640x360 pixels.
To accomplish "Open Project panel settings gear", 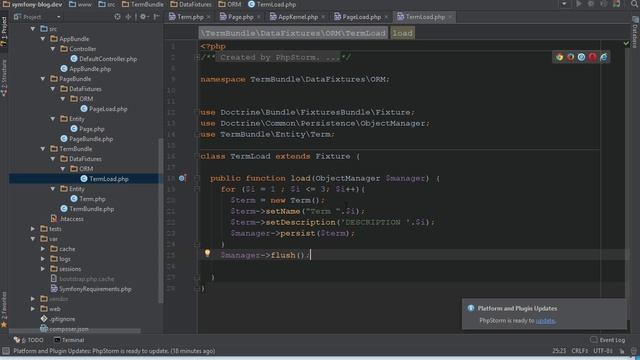I will coord(143,17).
